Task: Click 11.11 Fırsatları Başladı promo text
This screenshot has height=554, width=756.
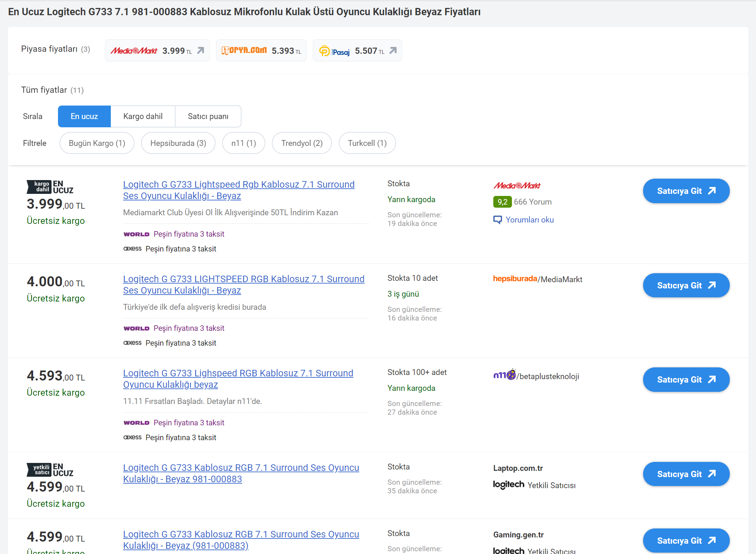Action: click(x=193, y=401)
